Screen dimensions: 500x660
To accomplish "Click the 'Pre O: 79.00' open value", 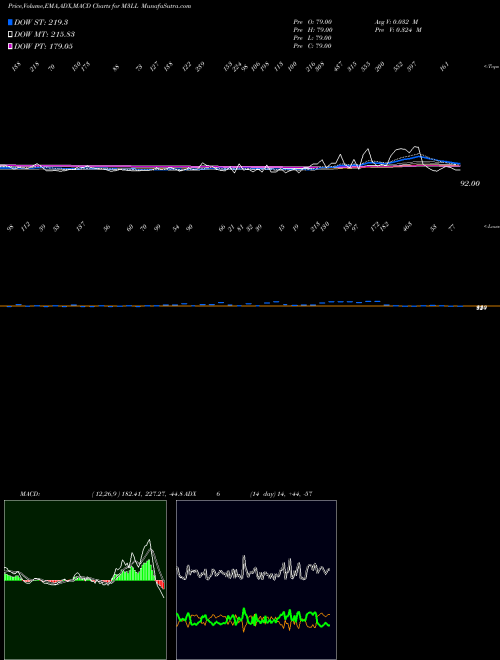I will point(313,22).
